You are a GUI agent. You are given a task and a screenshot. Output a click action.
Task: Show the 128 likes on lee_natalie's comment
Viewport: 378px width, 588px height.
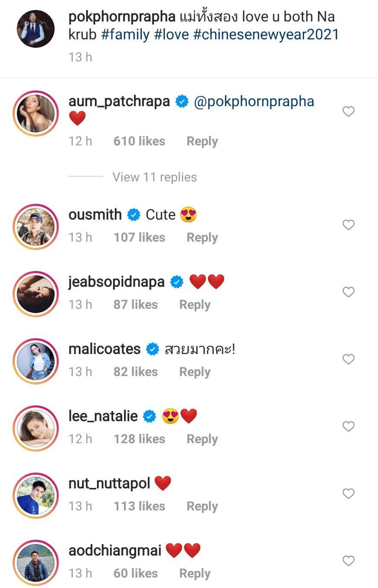[x=139, y=439]
